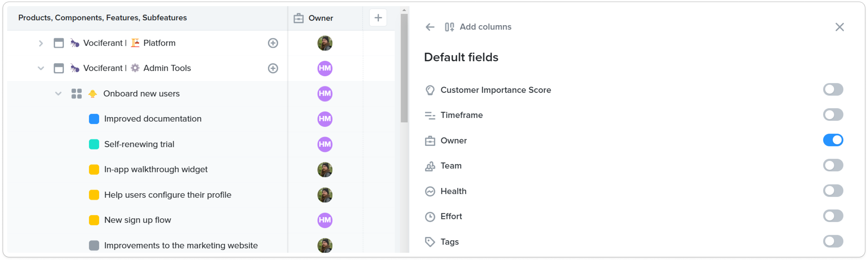The image size is (868, 261).
Task: Click the Products, Components, Features, Subfeatures header
Action: click(102, 17)
